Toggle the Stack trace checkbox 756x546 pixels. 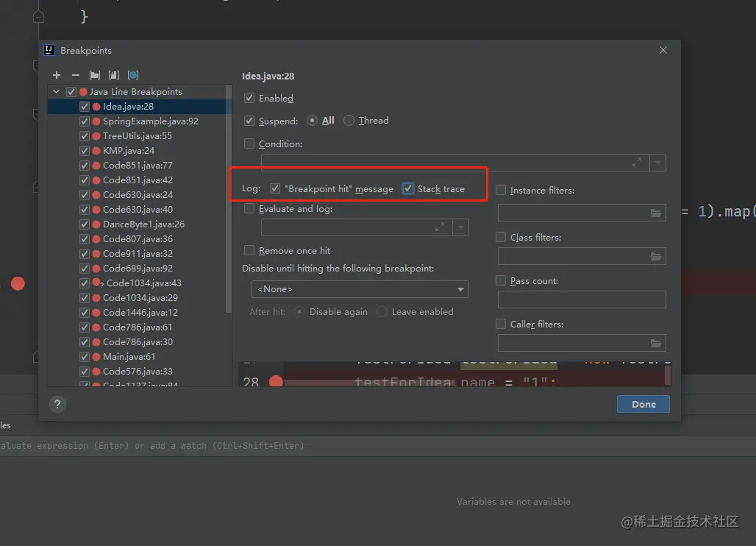click(408, 188)
